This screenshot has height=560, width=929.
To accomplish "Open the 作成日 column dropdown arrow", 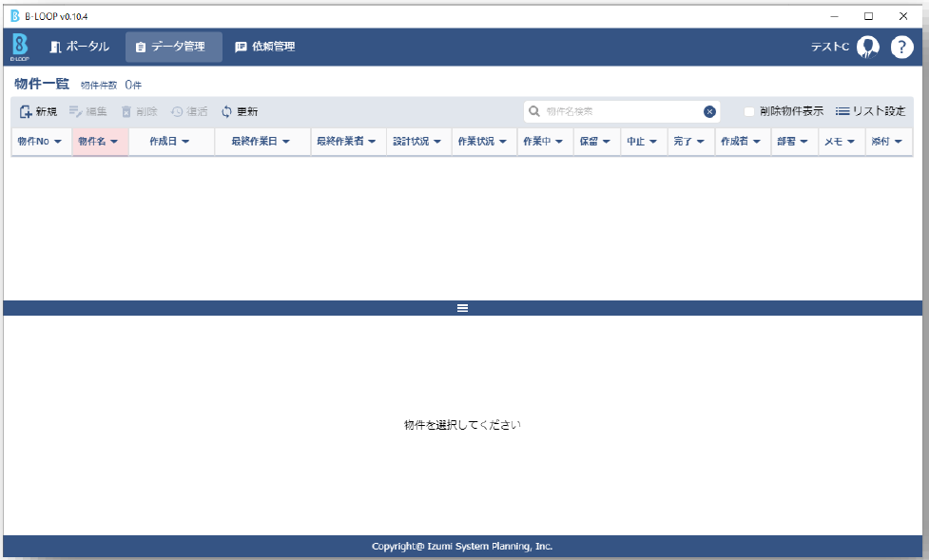I will (184, 142).
